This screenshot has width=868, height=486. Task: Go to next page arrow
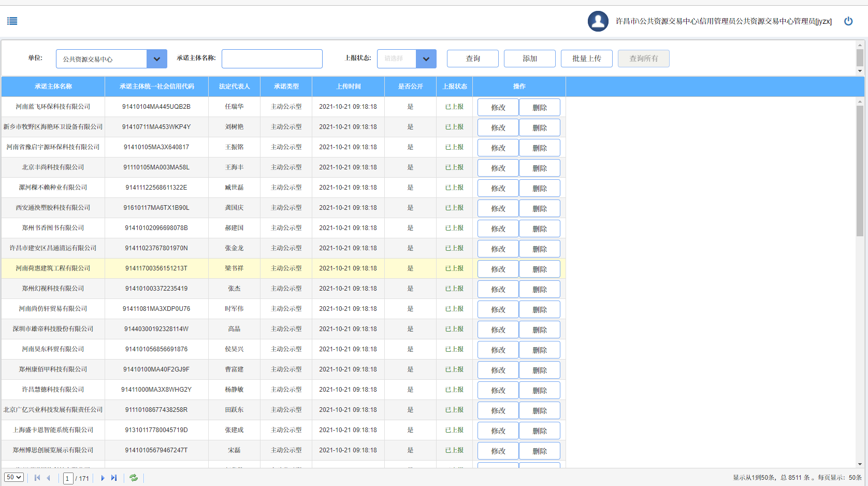(103, 478)
